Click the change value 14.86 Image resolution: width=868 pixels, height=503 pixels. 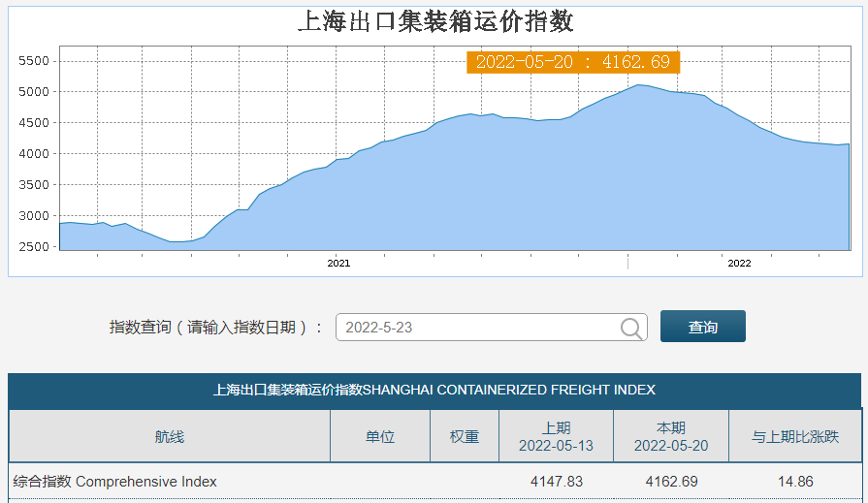[x=794, y=482]
